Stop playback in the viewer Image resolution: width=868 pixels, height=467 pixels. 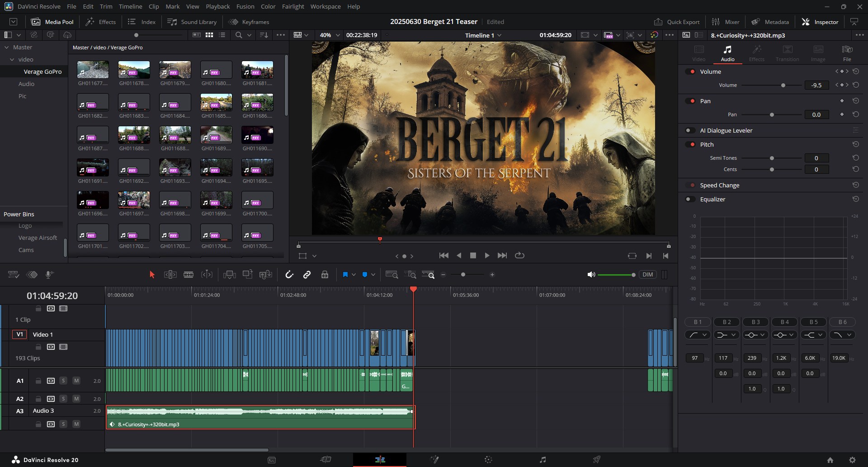tap(473, 255)
